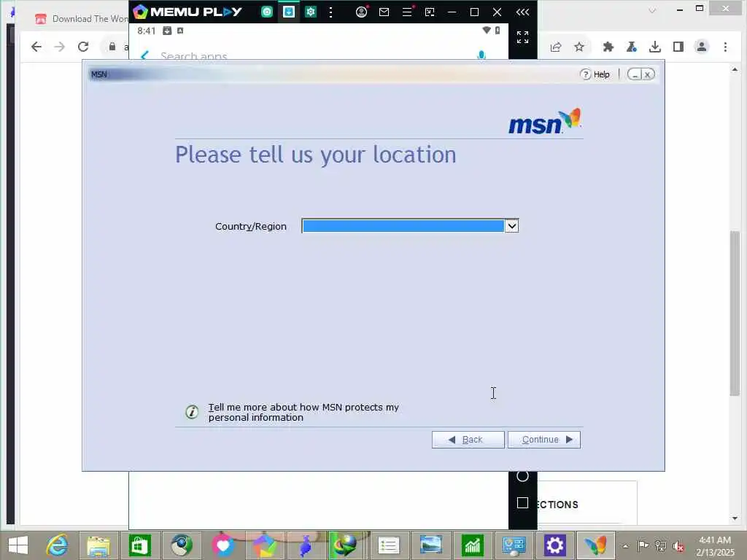
Task: Open the browser tab search chevron
Action: 652,10
